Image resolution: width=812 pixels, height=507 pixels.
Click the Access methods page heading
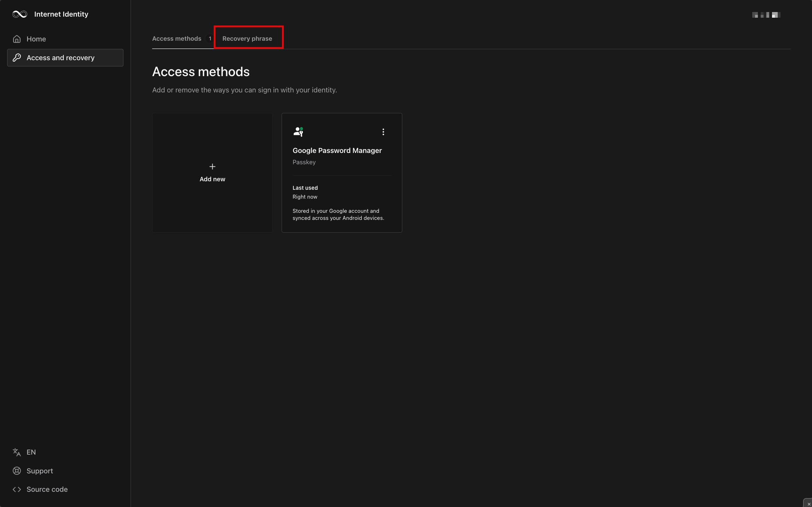(201, 72)
